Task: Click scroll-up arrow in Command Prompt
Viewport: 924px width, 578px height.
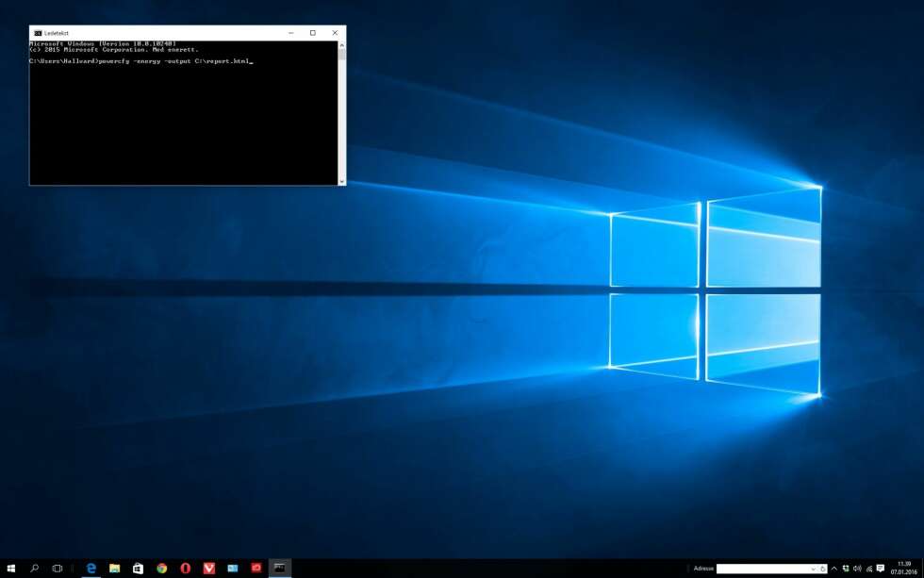Action: coord(341,45)
